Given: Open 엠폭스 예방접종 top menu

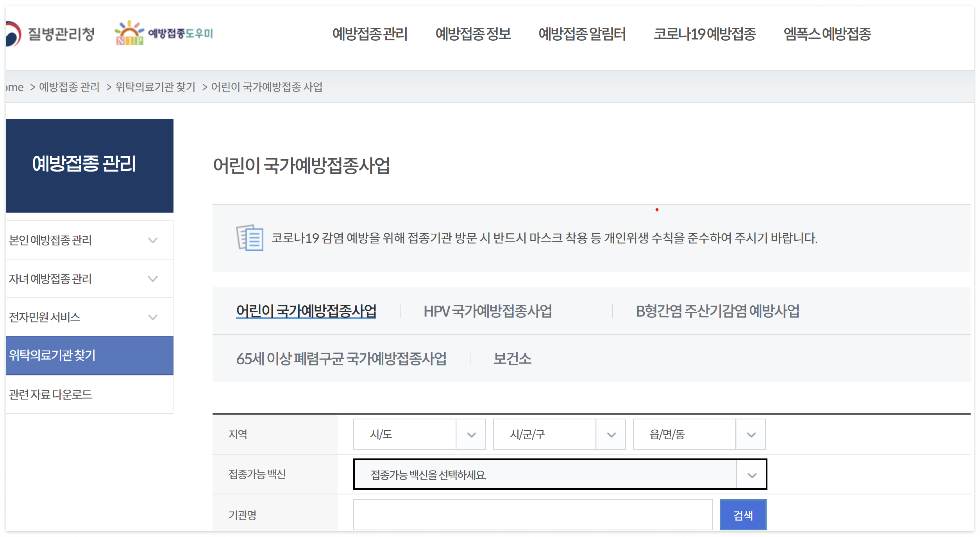Looking at the screenshot, I should (x=827, y=34).
